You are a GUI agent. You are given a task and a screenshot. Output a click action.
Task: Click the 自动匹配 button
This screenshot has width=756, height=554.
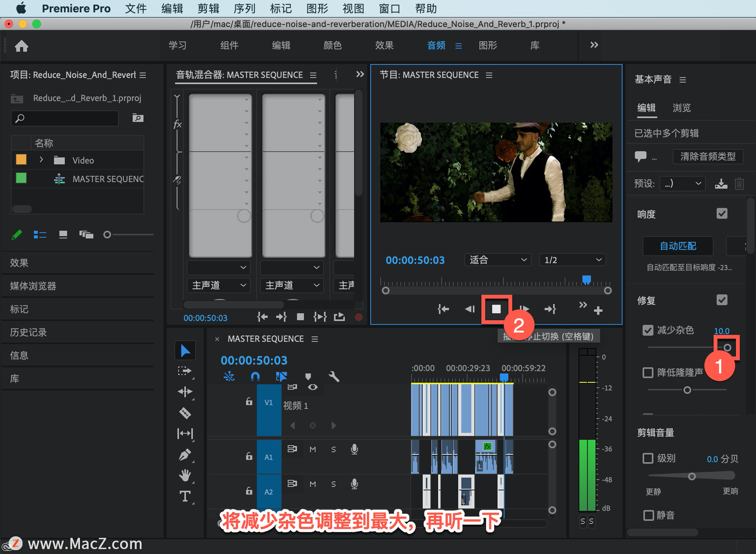pos(678,246)
